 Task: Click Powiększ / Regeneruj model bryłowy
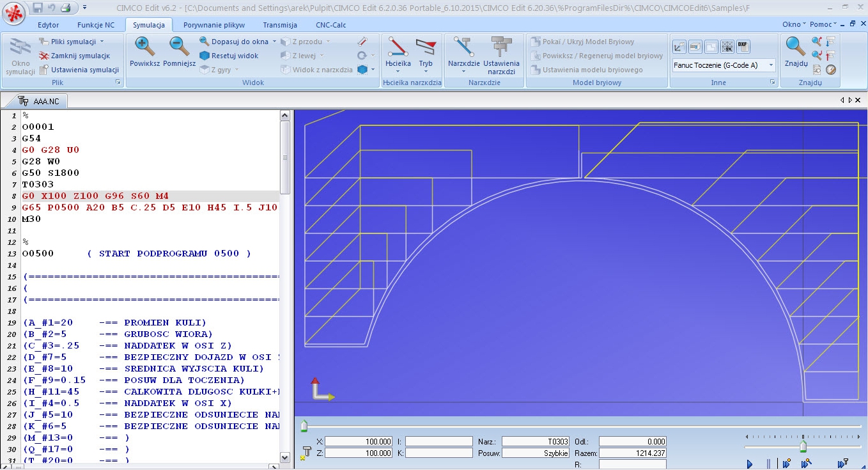tap(597, 56)
